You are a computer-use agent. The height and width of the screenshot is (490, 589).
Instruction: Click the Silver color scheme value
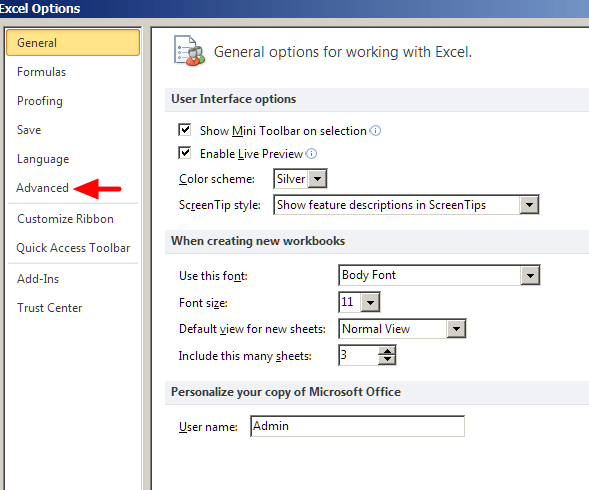pos(291,178)
